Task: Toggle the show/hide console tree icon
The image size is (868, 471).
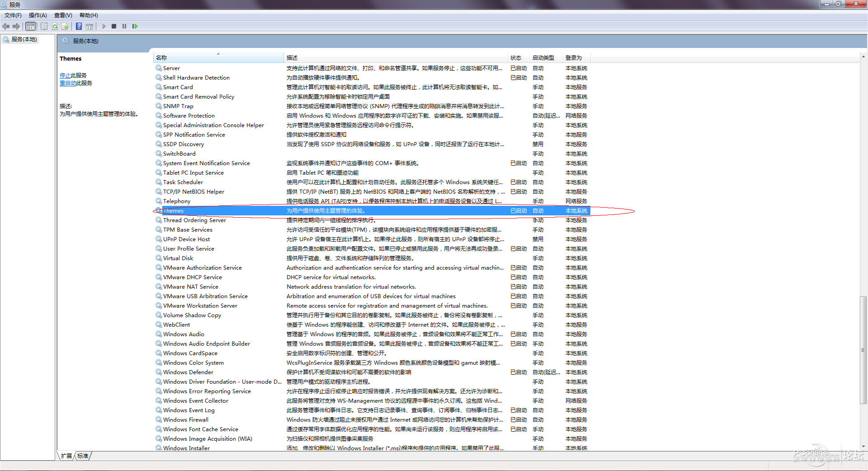Action: (x=31, y=26)
